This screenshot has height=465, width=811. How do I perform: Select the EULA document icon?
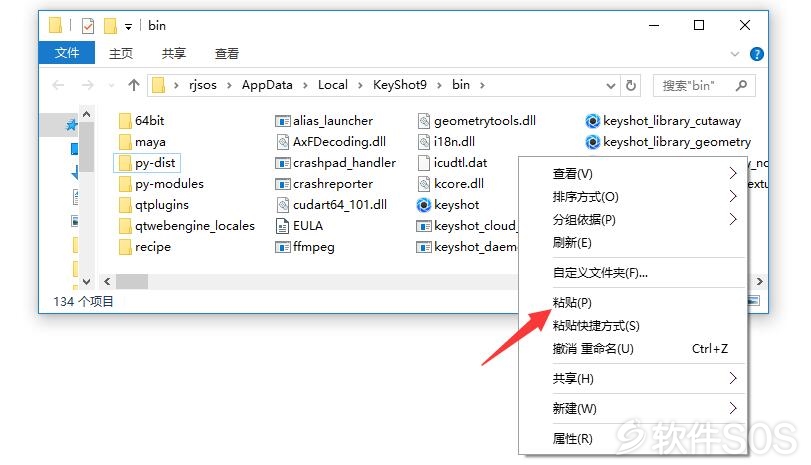pyautogui.click(x=282, y=226)
